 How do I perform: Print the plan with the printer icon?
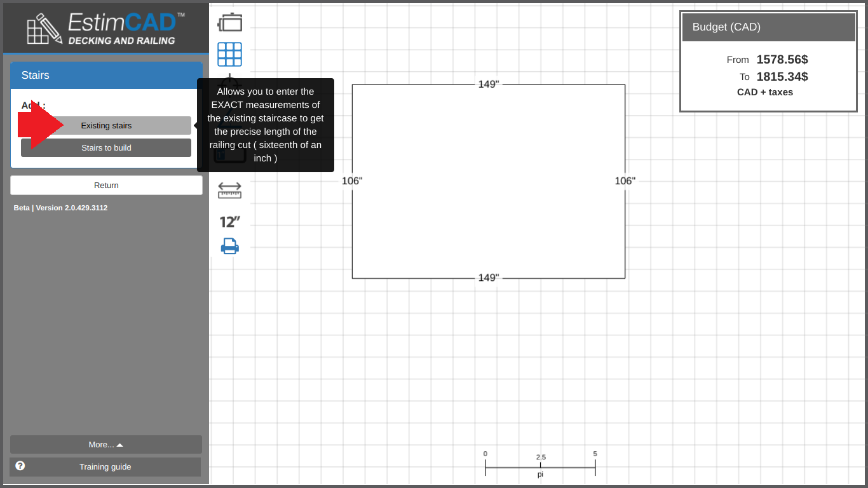229,246
